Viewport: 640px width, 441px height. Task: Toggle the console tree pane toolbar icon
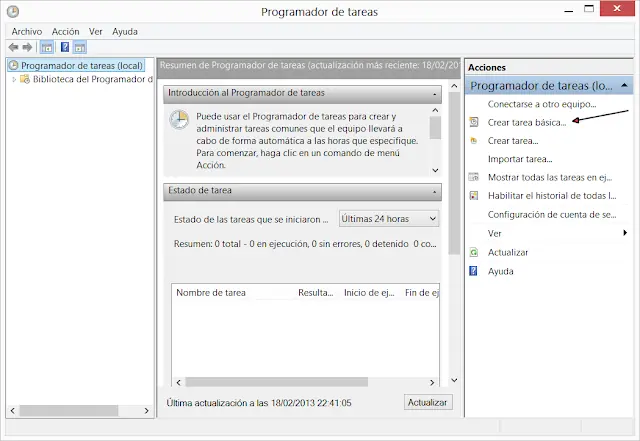[47, 47]
